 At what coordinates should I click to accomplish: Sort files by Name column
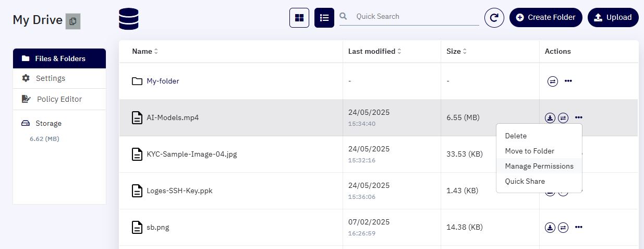(x=145, y=51)
